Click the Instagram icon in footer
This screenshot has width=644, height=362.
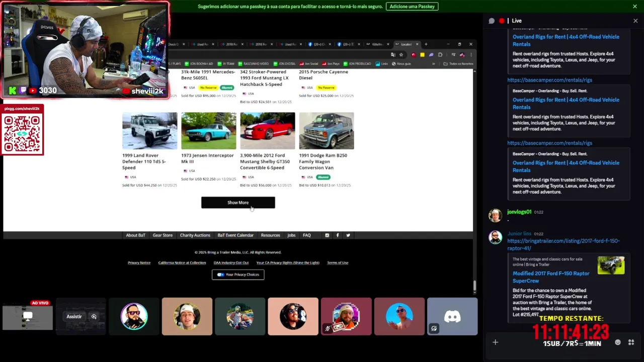tap(327, 235)
